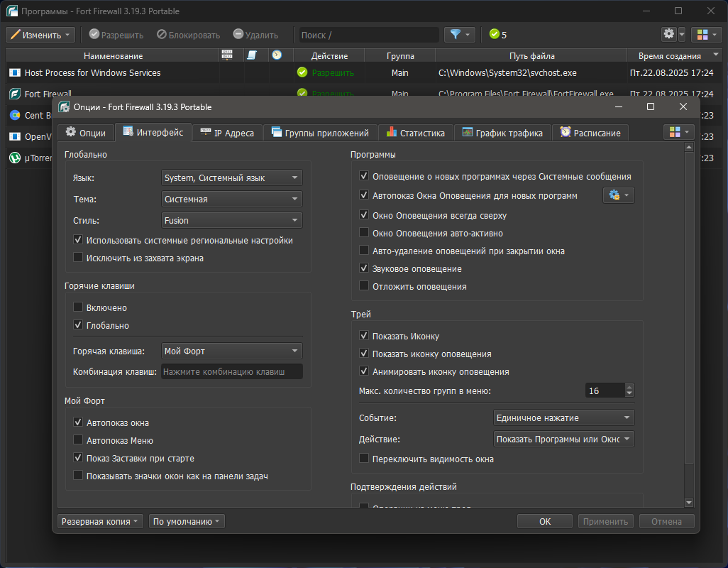
Task: Click the µTorrent row icon
Action: (15, 158)
